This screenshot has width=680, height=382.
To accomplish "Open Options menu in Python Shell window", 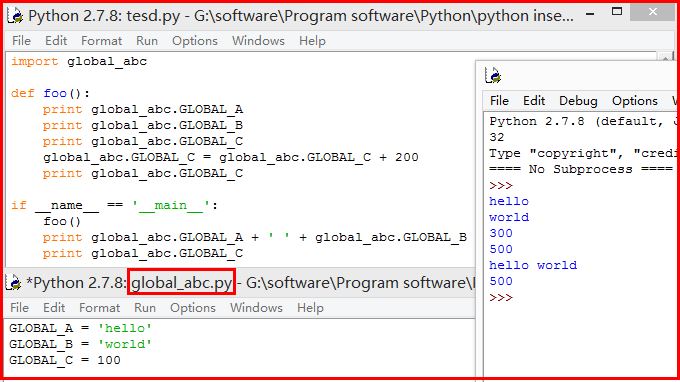I will point(634,101).
